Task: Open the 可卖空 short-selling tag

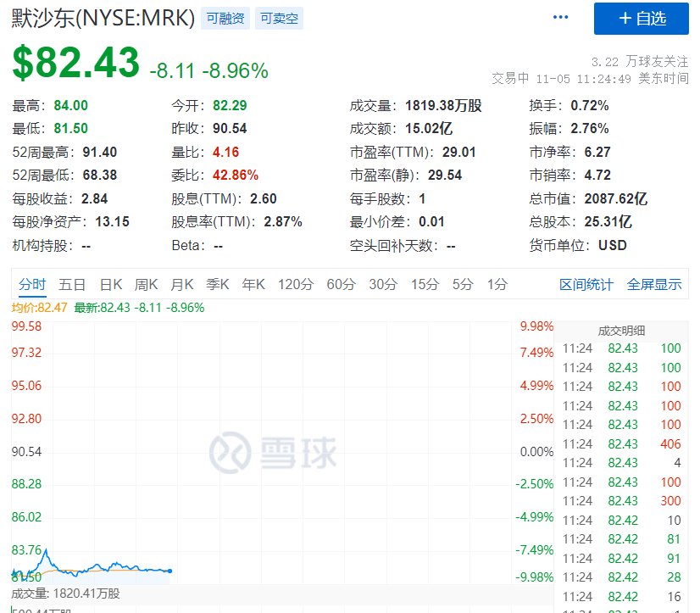Action: click(278, 18)
